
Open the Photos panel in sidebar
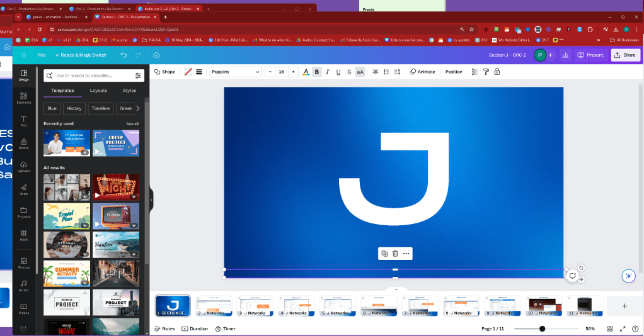(24, 263)
